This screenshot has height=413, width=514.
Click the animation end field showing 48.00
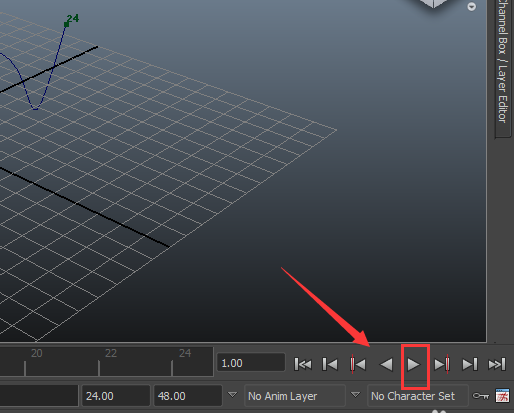188,396
